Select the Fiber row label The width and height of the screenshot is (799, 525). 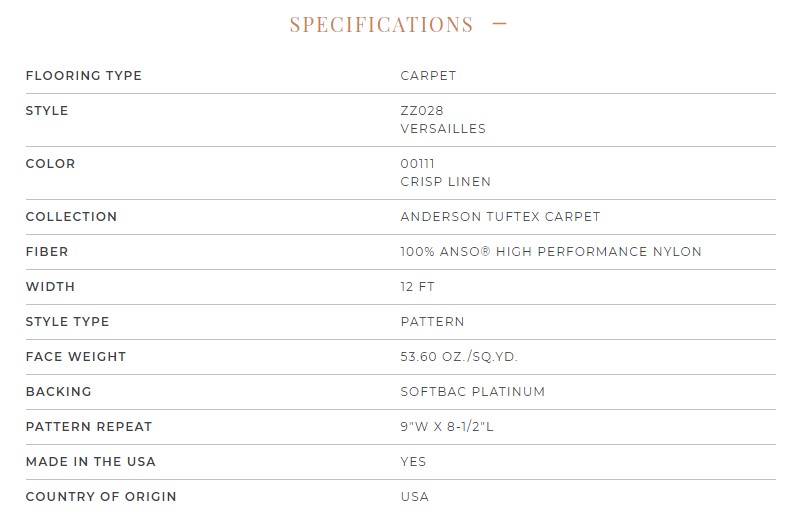click(47, 252)
